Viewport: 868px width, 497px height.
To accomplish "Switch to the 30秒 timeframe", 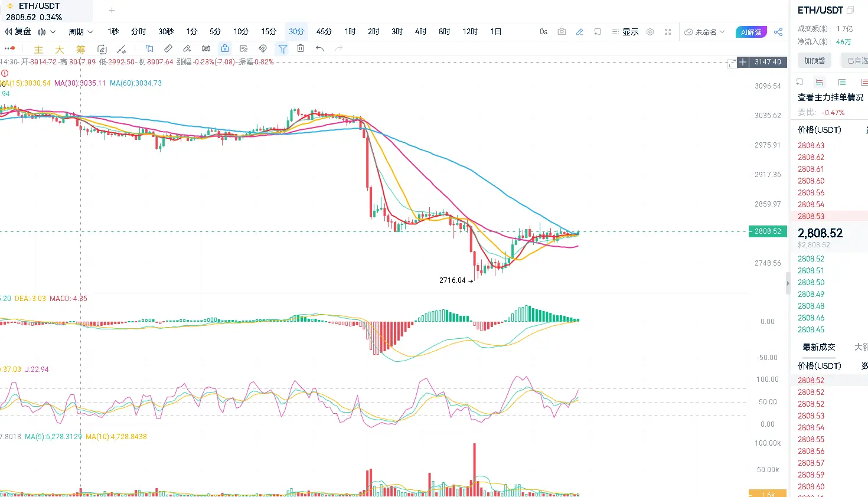I will 166,31.
